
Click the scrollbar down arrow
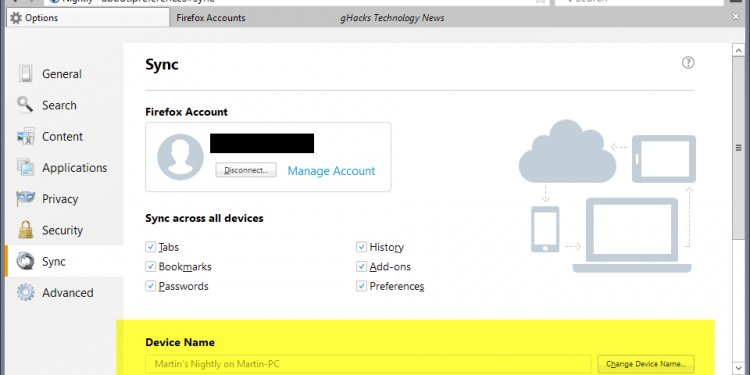click(x=738, y=367)
